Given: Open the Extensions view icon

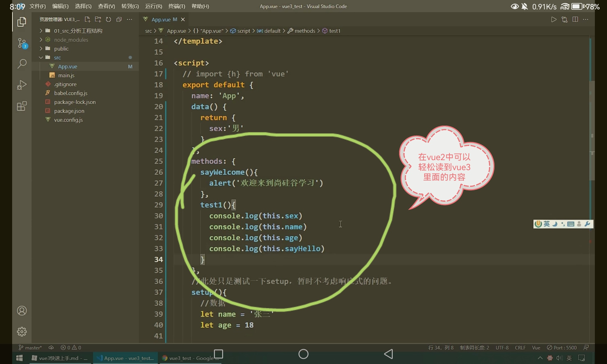Looking at the screenshot, I should coord(22,106).
